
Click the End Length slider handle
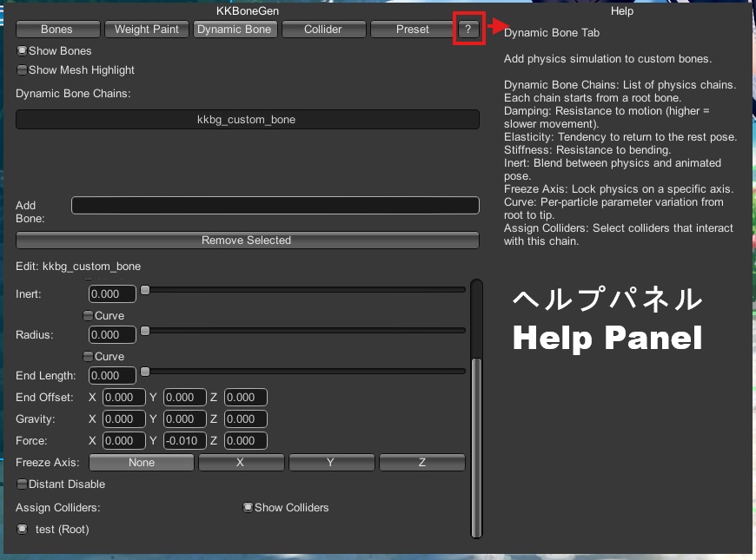pos(145,372)
